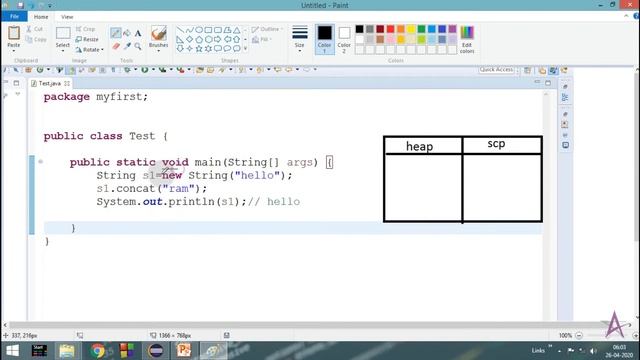
Task: Click the rectangular Select tool button
Action: tap(63, 36)
